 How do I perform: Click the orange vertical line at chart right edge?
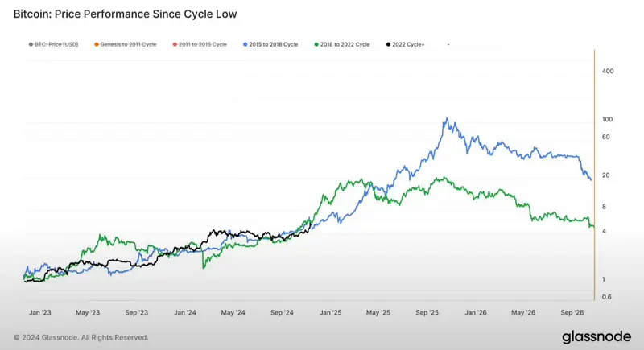click(594, 175)
